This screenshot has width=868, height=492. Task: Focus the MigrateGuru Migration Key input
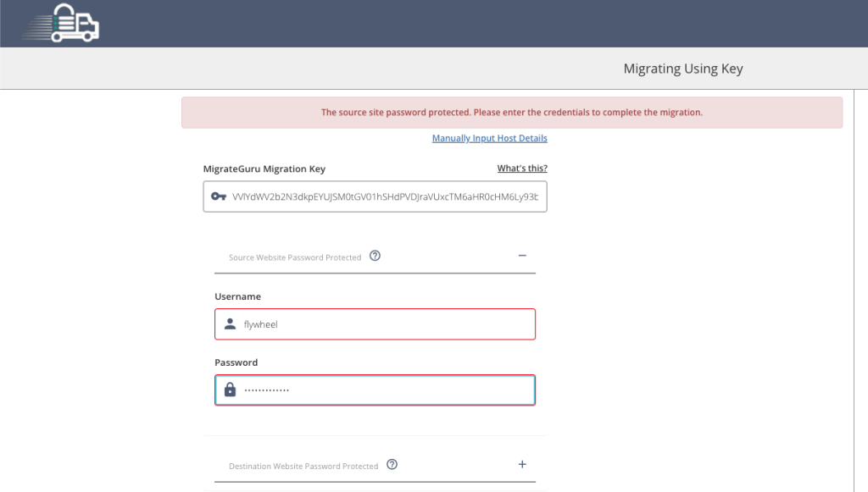[x=375, y=196]
